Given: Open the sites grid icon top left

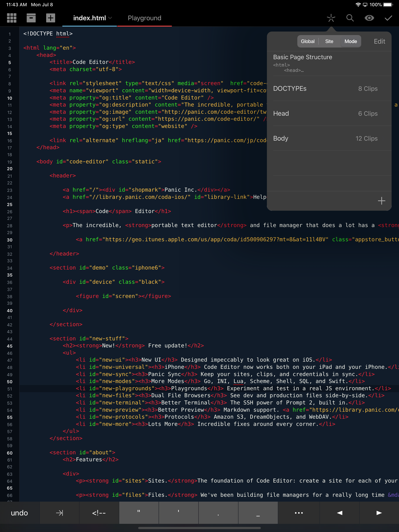Looking at the screenshot, I should (x=11, y=18).
